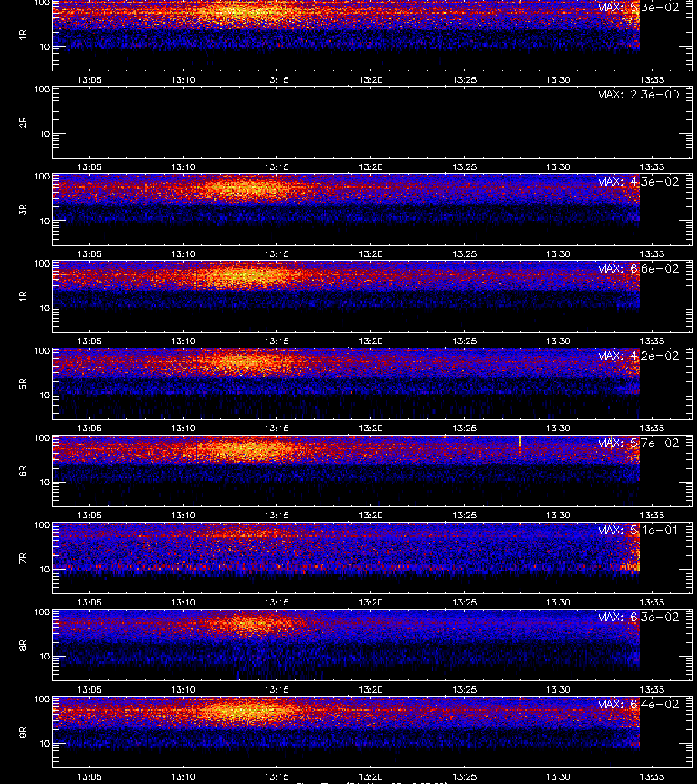
Task: Click the 10 y-axis label of panel 2R
Action: pyautogui.click(x=44, y=133)
